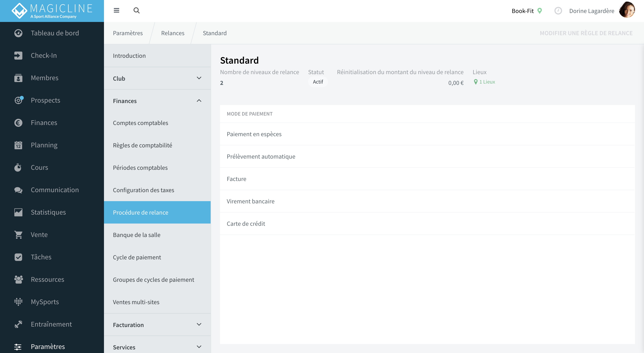Click the Planning calendar icon
The width and height of the screenshot is (644, 353).
(x=18, y=145)
